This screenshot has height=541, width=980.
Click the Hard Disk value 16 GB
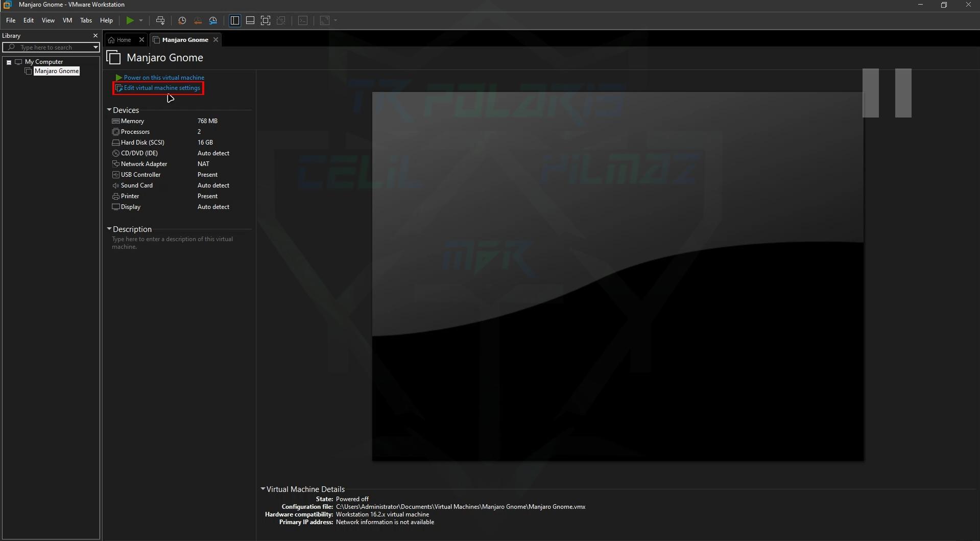coord(205,143)
